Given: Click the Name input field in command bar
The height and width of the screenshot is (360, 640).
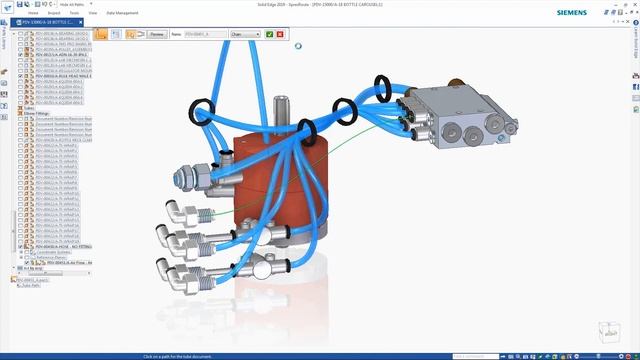Looking at the screenshot, I should 206,34.
